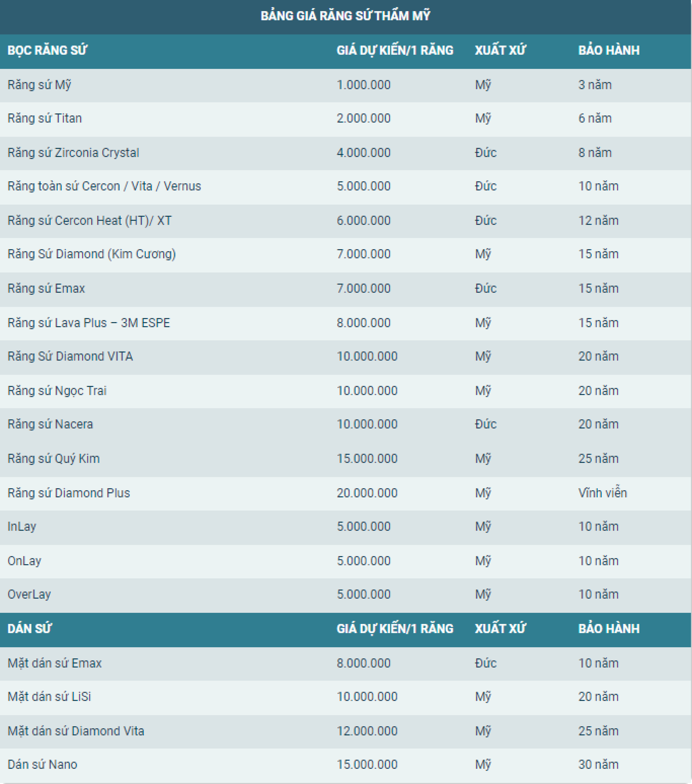The height and width of the screenshot is (784, 692).
Task: Click the 'Răng sứ Ngọc Trai' entry
Action: pos(57,391)
